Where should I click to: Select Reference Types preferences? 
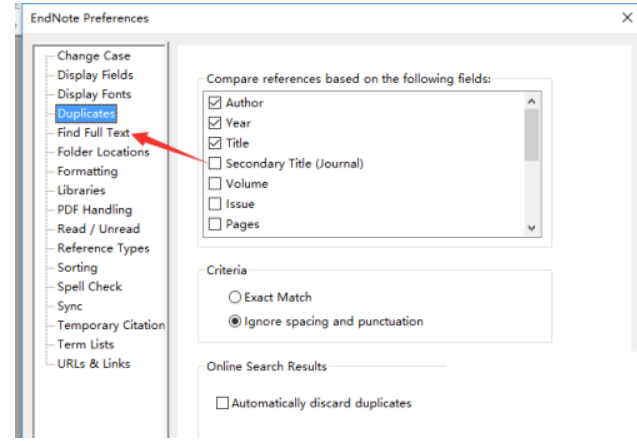(x=103, y=248)
